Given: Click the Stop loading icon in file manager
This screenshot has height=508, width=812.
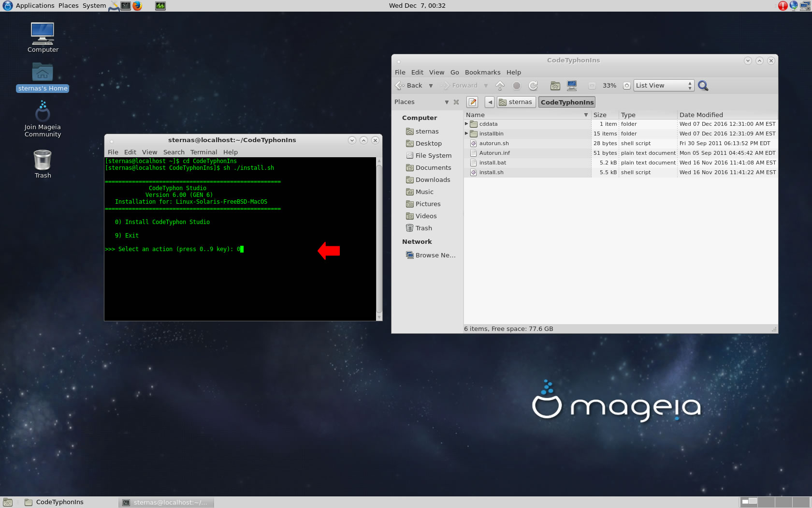Looking at the screenshot, I should [x=517, y=86].
